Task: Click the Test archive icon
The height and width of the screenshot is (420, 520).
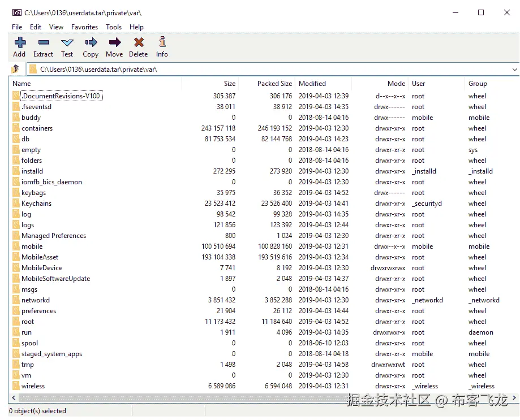Action: click(67, 42)
